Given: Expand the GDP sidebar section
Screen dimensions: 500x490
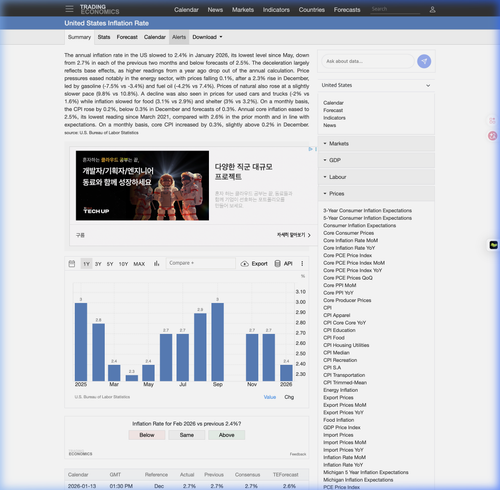Looking at the screenshot, I should 376,160.
